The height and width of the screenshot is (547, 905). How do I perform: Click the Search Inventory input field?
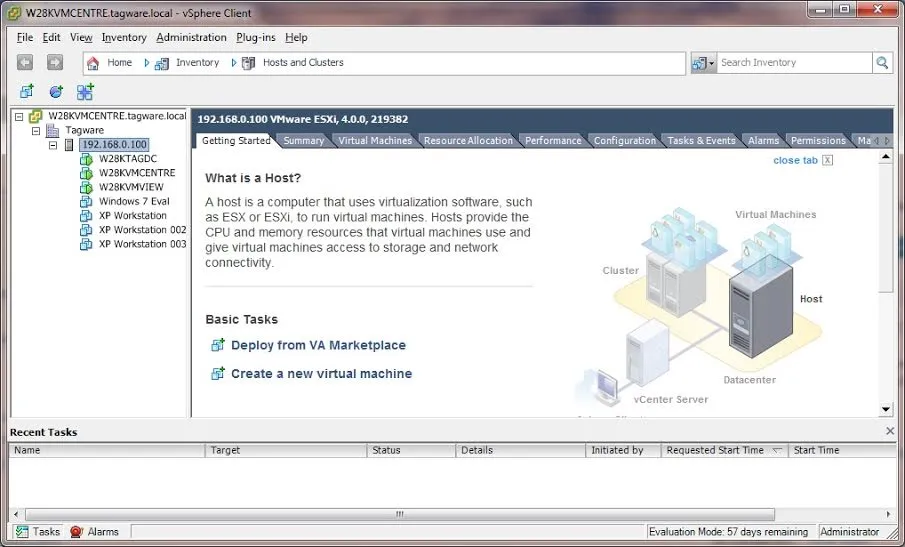794,62
